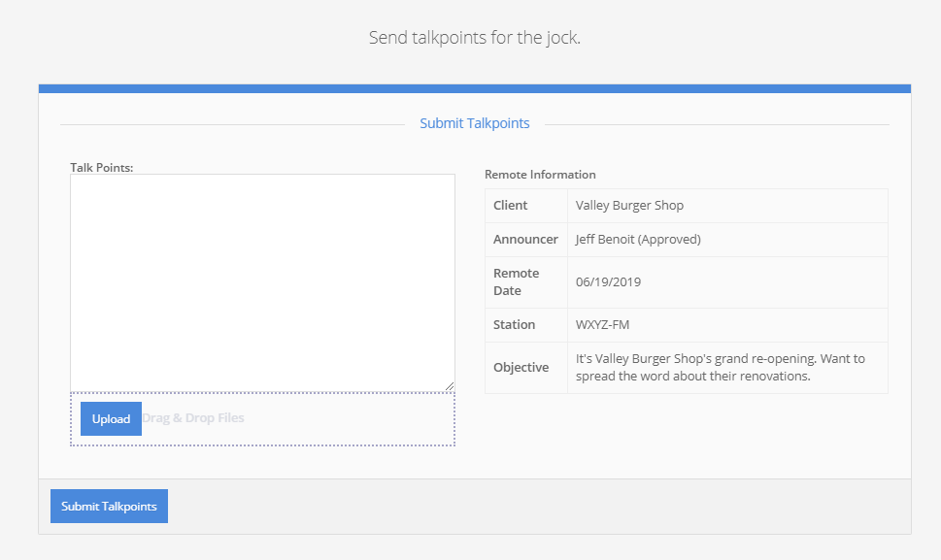This screenshot has height=560, width=941.
Task: Select the Station row label
Action: (x=514, y=325)
